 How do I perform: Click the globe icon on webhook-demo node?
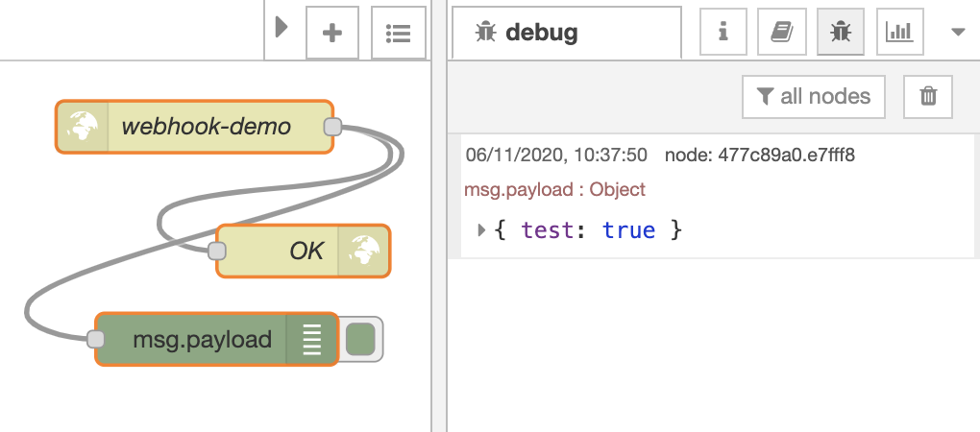point(82,127)
